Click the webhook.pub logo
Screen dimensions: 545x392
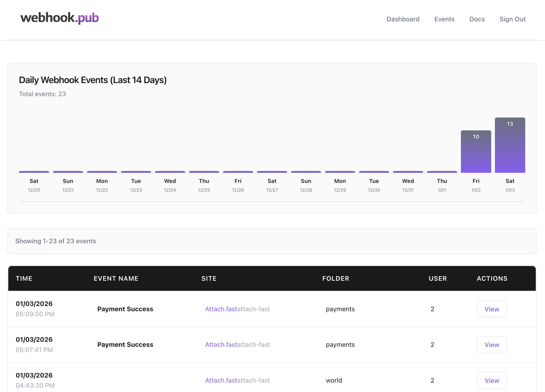[60, 18]
